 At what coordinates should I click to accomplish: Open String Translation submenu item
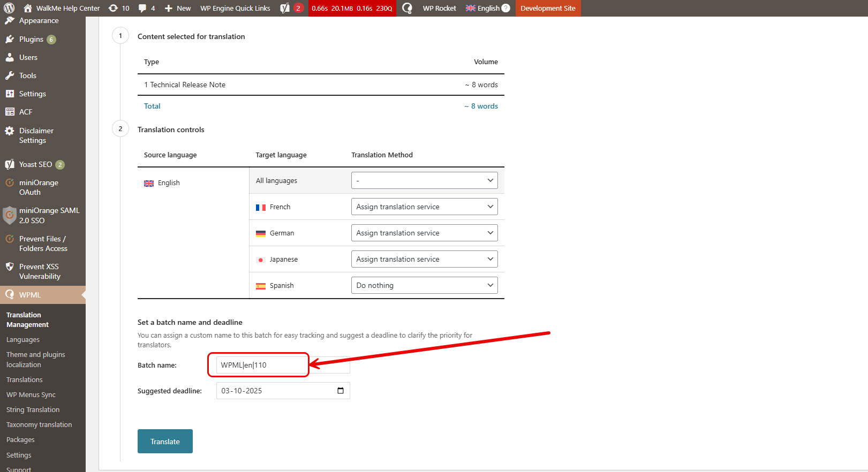[33, 409]
